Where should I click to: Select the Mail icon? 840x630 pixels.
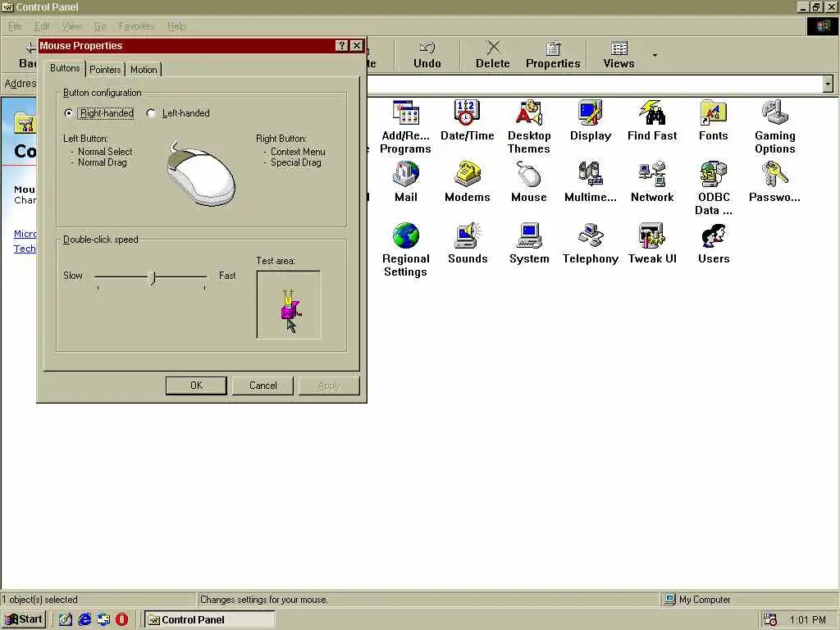pos(405,182)
